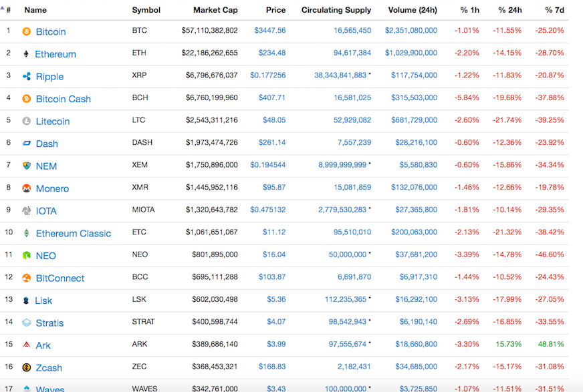Click the Dash logo icon

[x=26, y=144]
